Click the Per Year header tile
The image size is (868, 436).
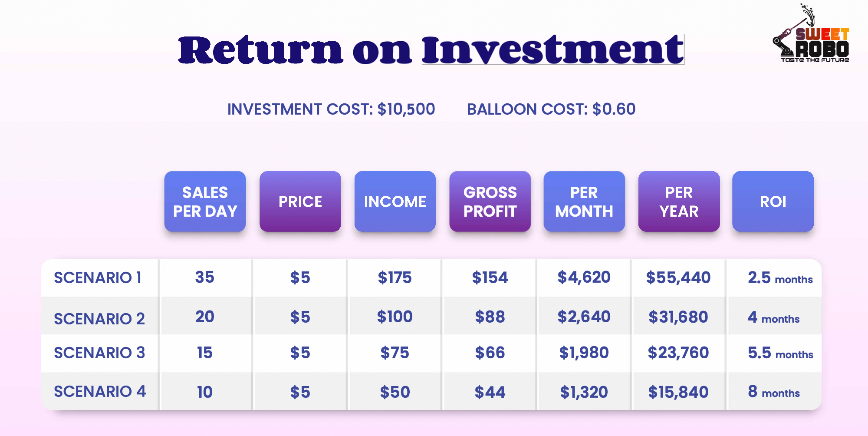pyautogui.click(x=679, y=201)
